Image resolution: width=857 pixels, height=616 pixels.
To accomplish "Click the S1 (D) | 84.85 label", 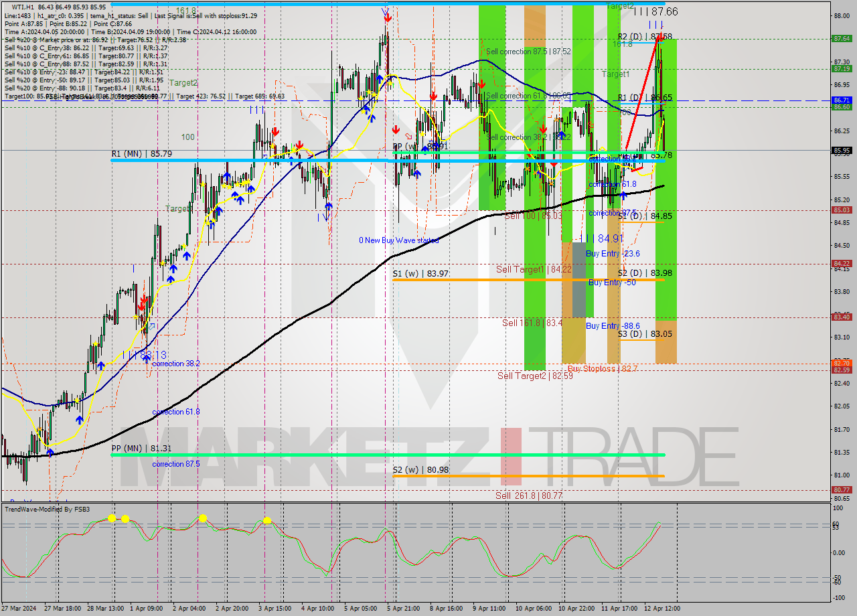I will click(645, 216).
